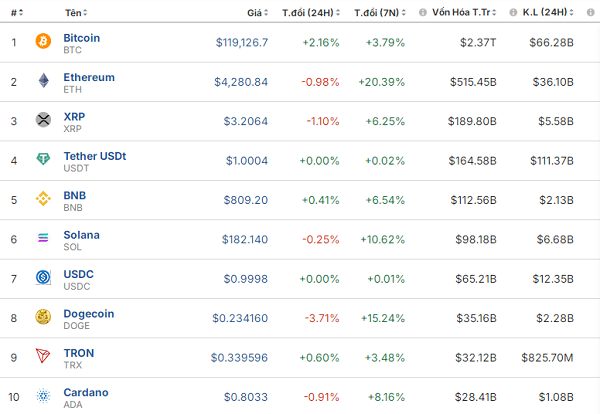Click Cardano 7-day change +8.16%
The width and height of the screenshot is (600, 414).
(386, 397)
